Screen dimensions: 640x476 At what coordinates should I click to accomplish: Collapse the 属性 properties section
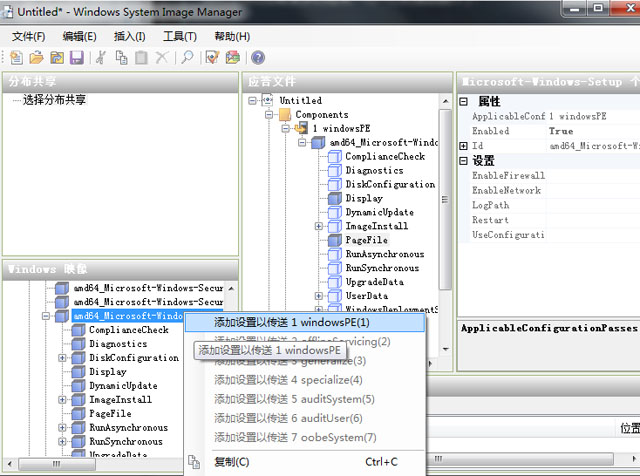tap(464, 101)
